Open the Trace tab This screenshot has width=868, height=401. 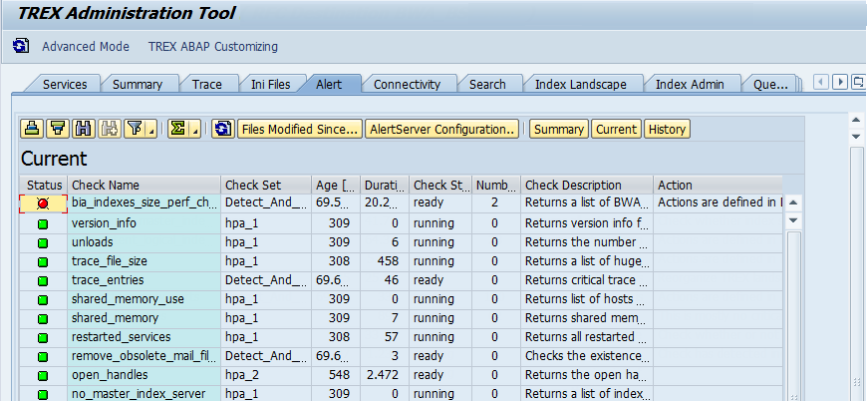(x=207, y=84)
